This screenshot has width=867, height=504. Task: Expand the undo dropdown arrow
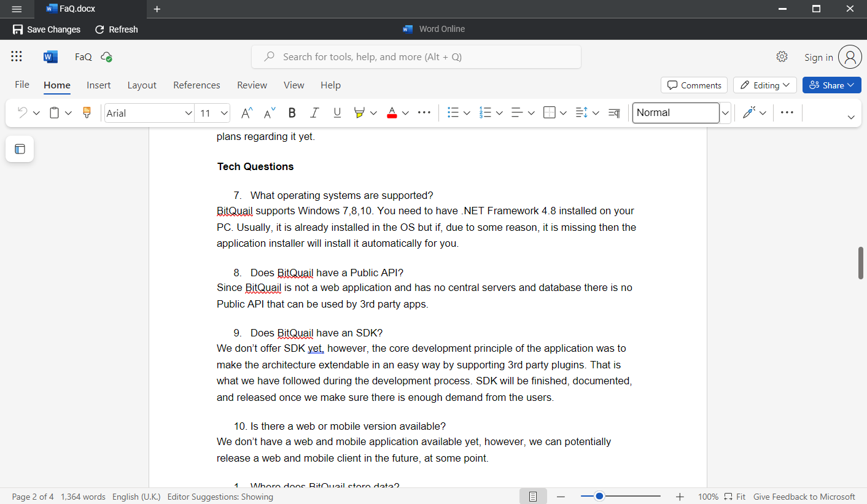(x=36, y=113)
